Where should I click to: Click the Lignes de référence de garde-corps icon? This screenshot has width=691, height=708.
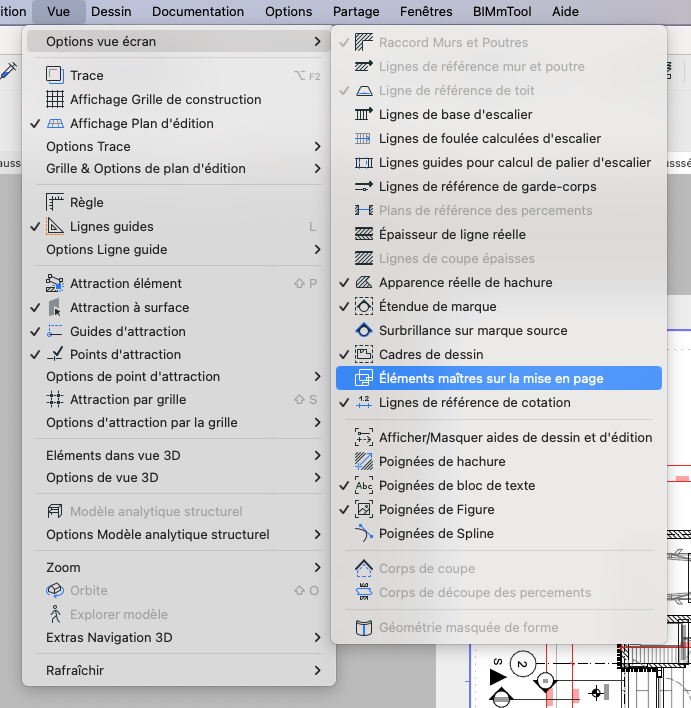coord(364,186)
